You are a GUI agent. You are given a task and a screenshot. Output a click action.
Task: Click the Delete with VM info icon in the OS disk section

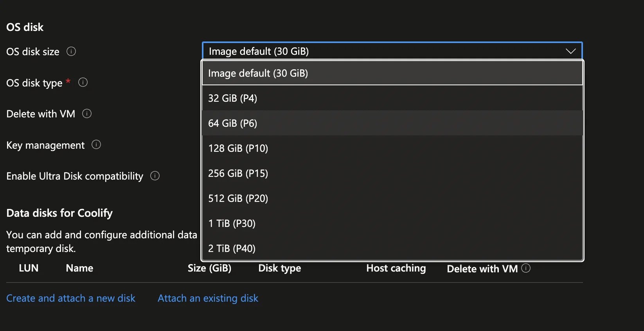point(87,113)
